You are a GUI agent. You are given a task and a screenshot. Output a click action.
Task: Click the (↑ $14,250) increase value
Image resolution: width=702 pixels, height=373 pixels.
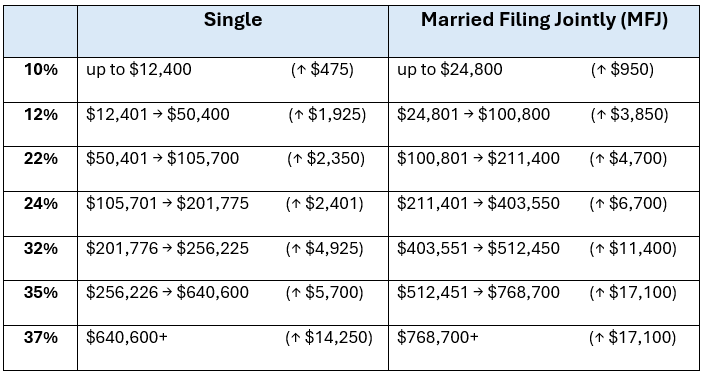pyautogui.click(x=329, y=338)
